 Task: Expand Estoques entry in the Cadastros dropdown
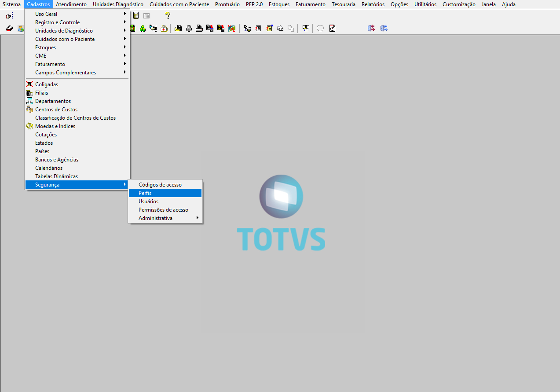77,48
